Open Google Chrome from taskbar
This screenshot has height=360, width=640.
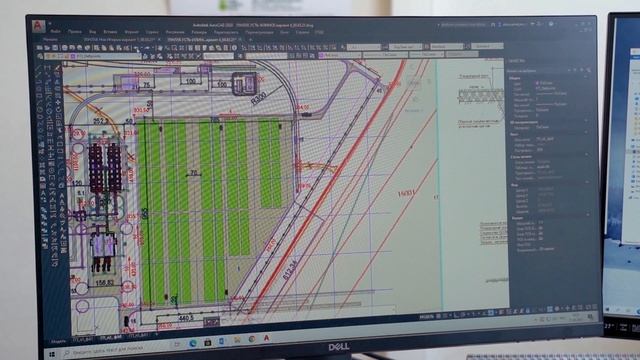click(252, 339)
